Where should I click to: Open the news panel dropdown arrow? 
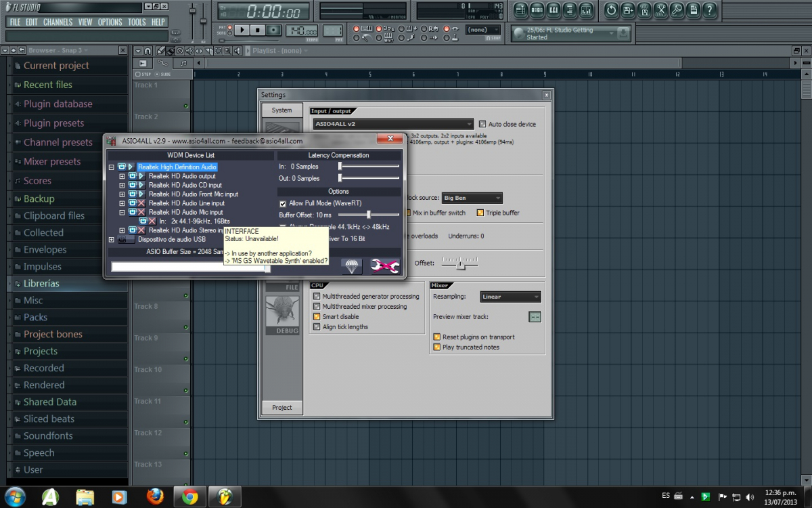[x=611, y=33]
